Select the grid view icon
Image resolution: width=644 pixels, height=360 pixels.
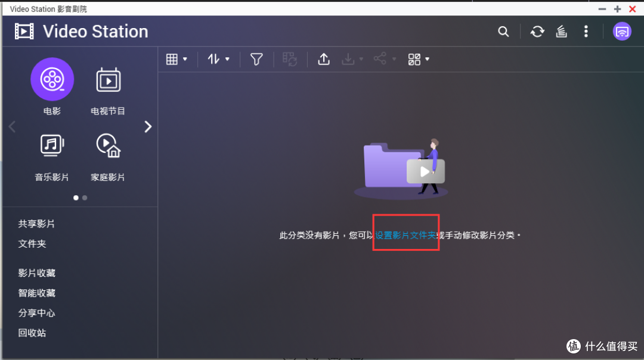pyautogui.click(x=172, y=59)
